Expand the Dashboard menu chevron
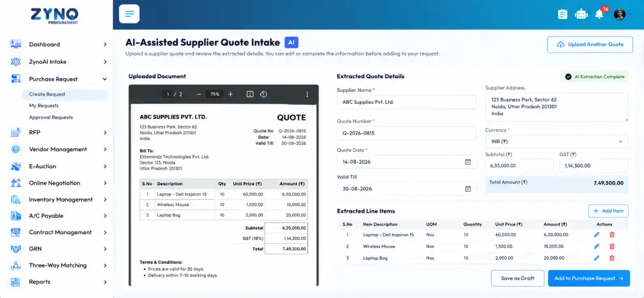 pyautogui.click(x=105, y=44)
